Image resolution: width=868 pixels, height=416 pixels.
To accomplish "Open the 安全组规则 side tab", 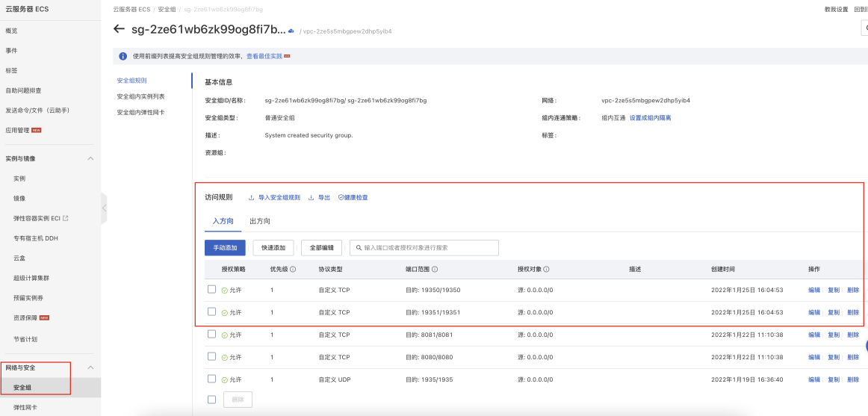I will click(131, 81).
